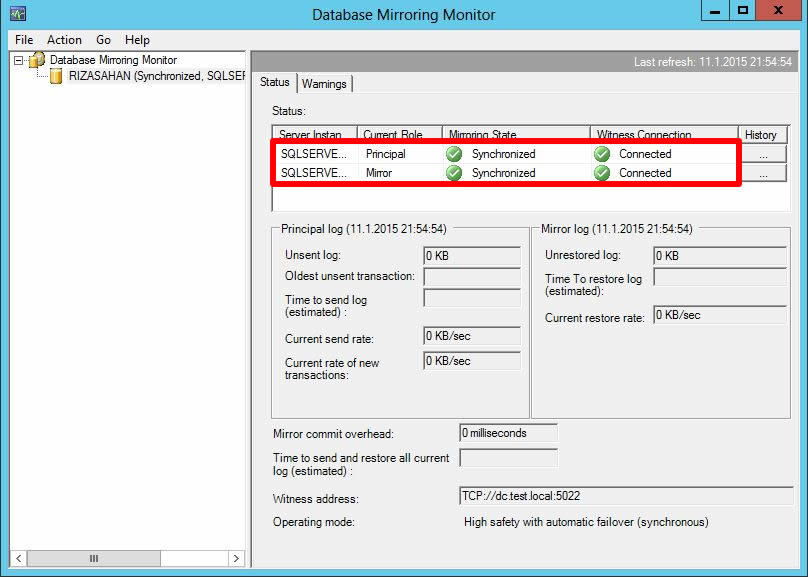Open history for the Principal server row

(x=763, y=154)
